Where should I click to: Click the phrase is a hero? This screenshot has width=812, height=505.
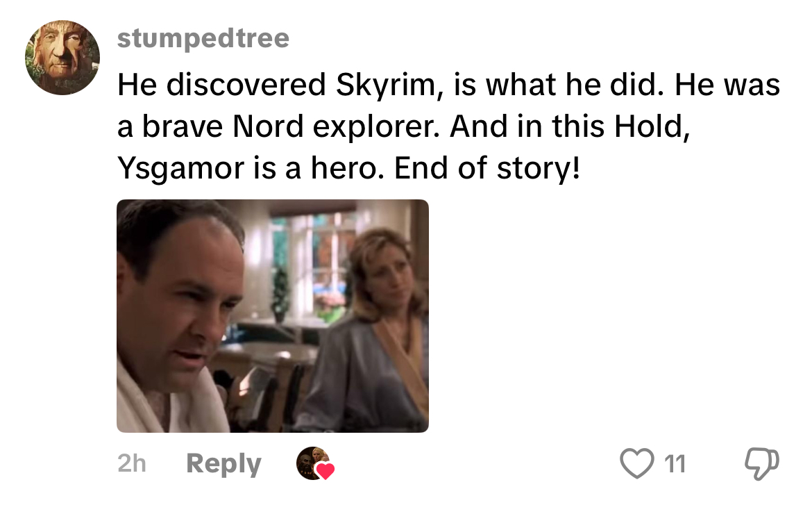[x=319, y=169]
